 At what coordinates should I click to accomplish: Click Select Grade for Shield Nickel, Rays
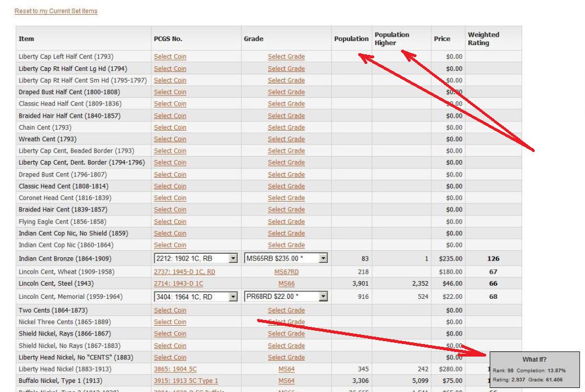pyautogui.click(x=286, y=334)
